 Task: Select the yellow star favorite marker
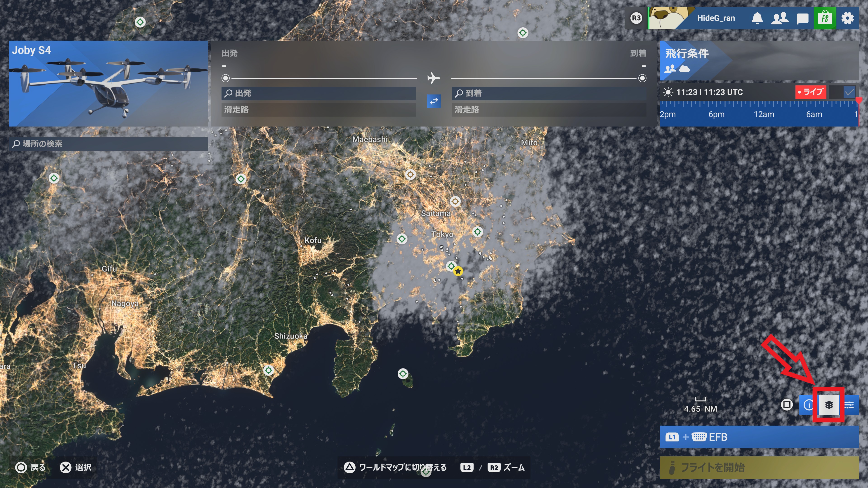(458, 271)
